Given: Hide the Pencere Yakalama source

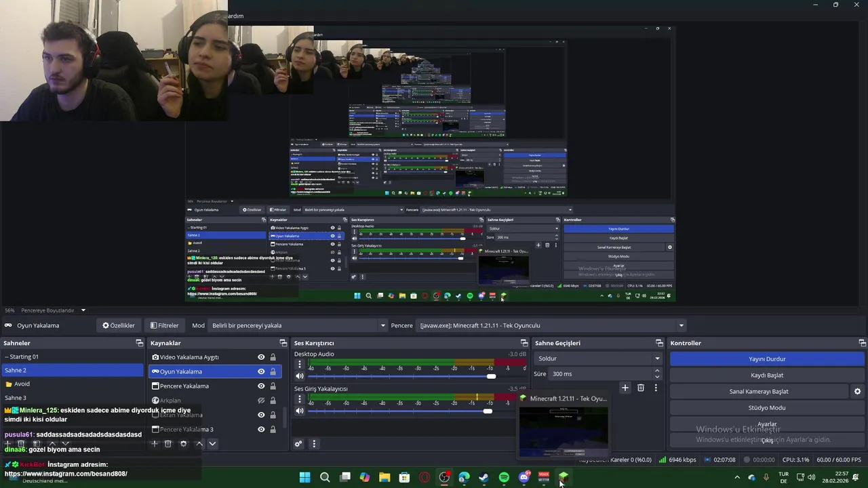Looking at the screenshot, I should 261,386.
